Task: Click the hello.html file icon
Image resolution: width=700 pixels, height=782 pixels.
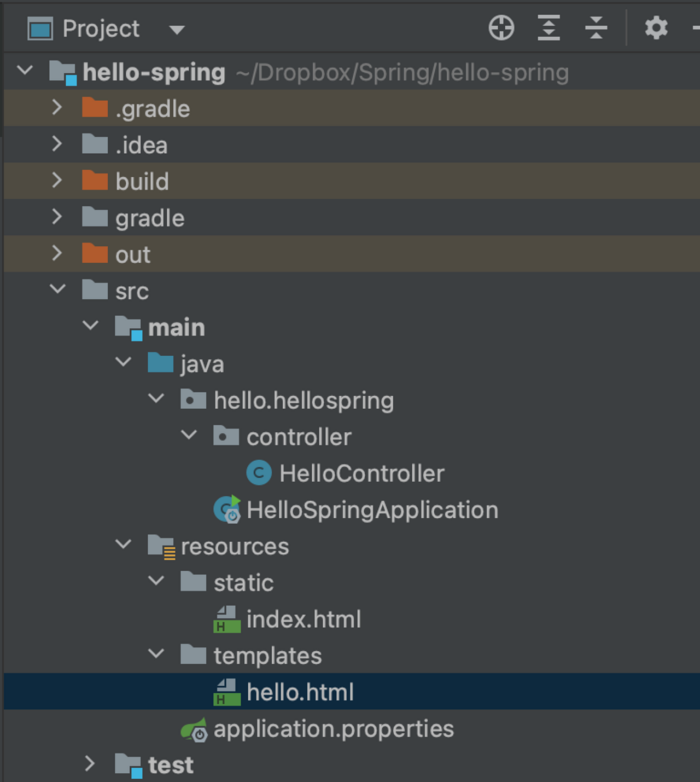Action: pos(227,692)
